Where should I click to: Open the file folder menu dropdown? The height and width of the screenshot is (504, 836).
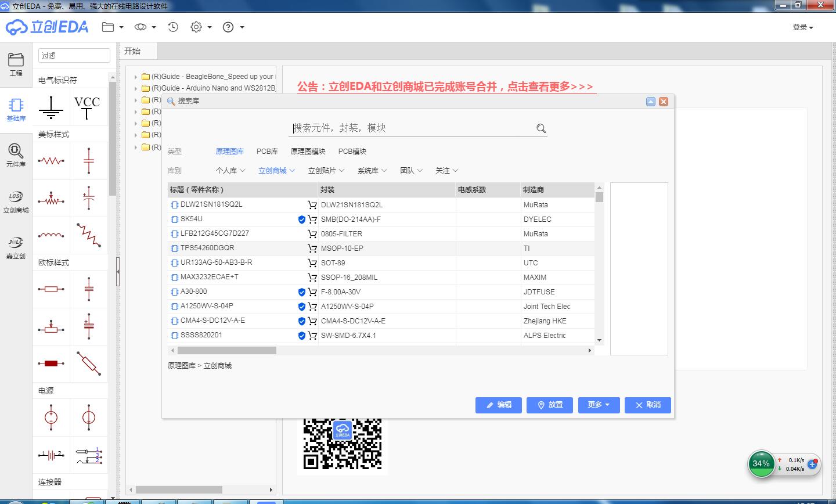pyautogui.click(x=113, y=27)
